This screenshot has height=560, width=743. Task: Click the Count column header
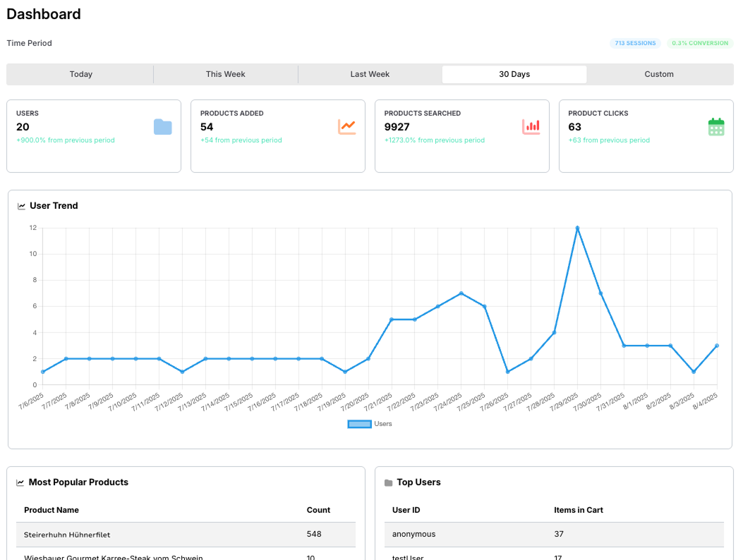coord(318,510)
